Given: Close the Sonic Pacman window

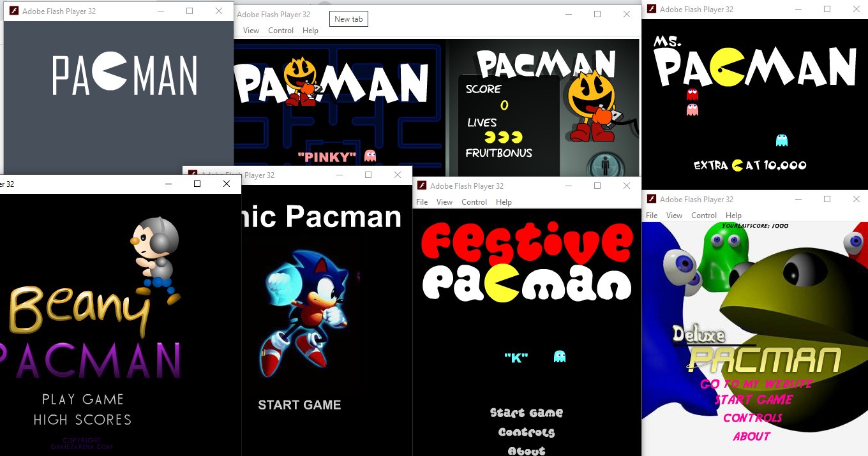Looking at the screenshot, I should point(398,175).
